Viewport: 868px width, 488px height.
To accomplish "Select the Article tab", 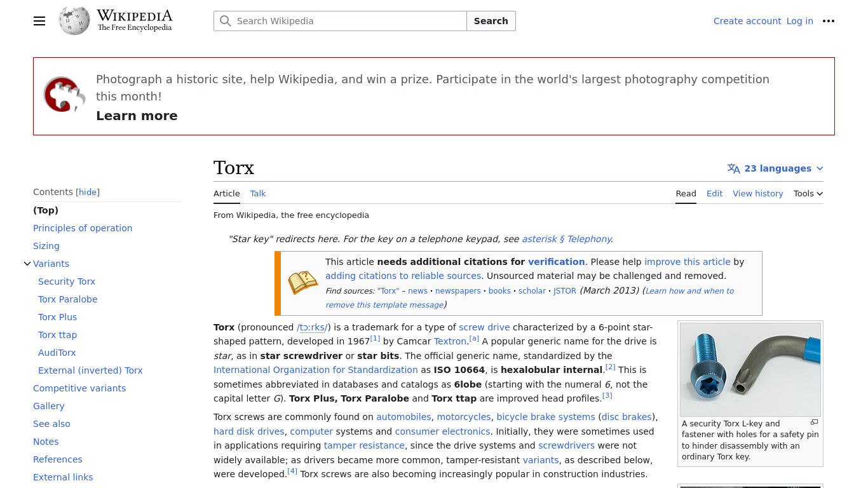I will pos(227,194).
